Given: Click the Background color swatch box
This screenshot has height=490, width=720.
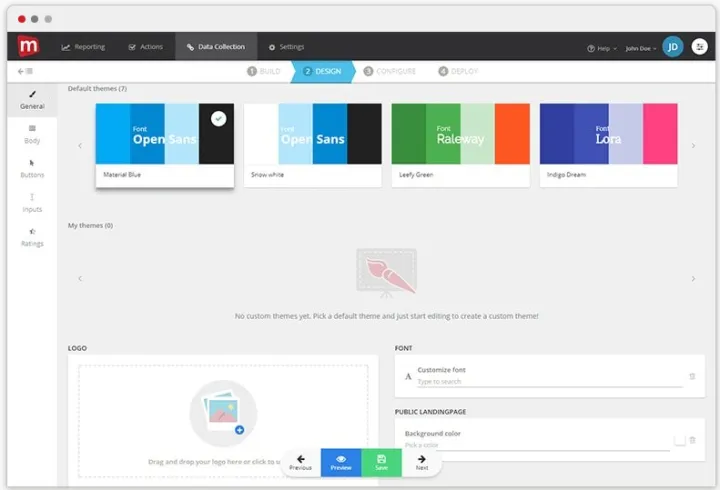Looking at the screenshot, I should click(679, 440).
